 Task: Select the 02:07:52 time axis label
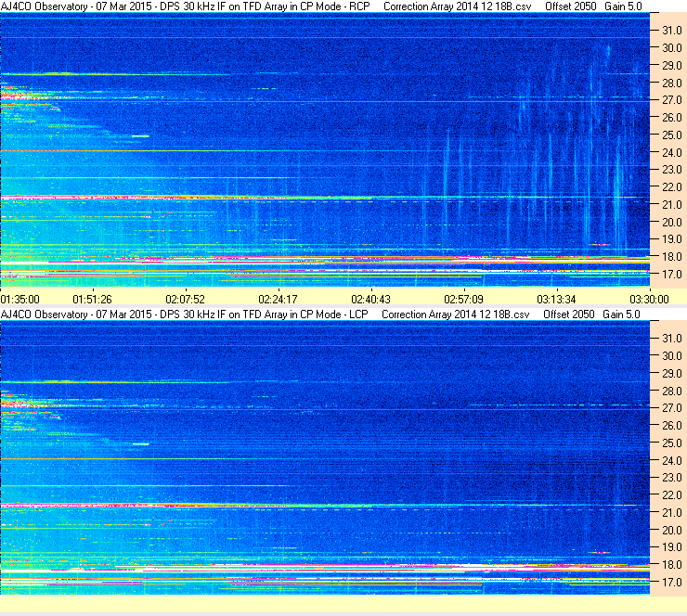point(185,300)
